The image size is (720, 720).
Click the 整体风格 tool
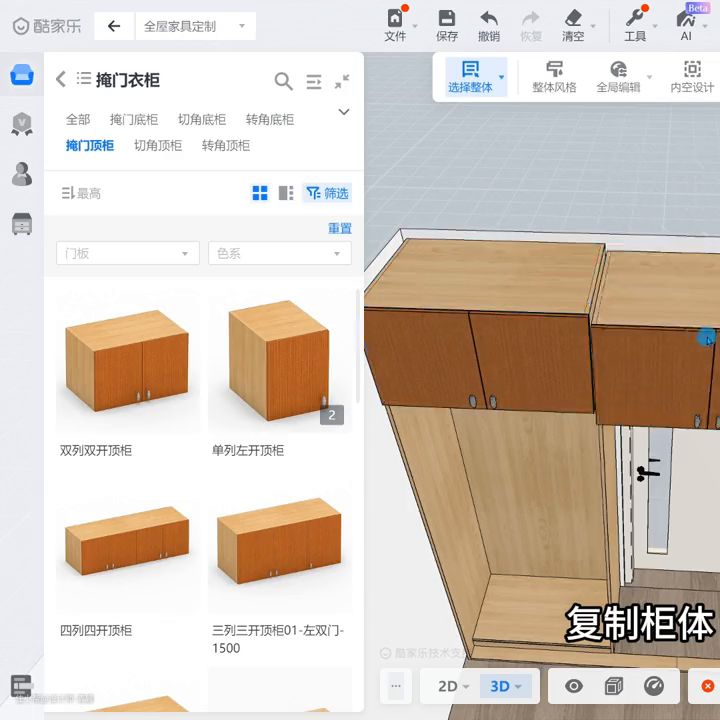tap(554, 77)
